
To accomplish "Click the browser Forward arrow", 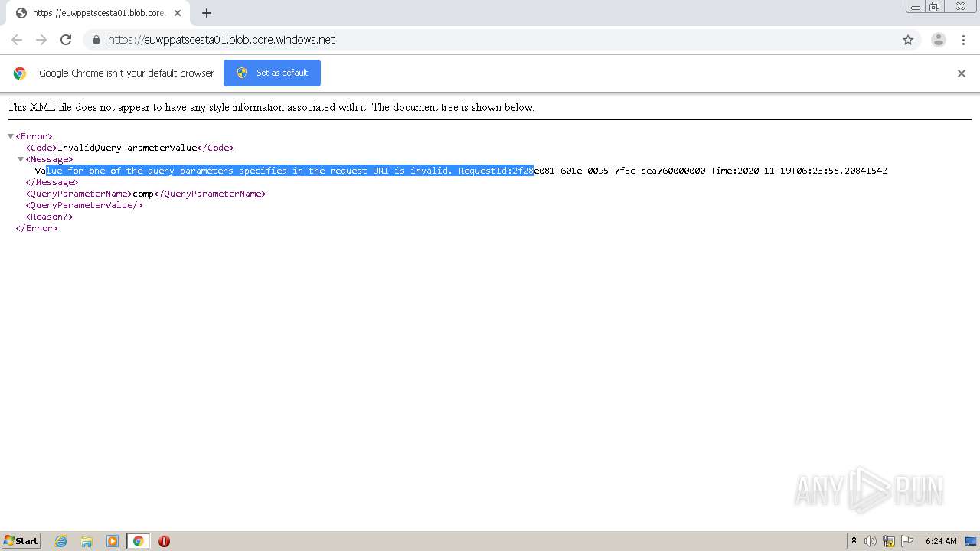I will [x=41, y=40].
